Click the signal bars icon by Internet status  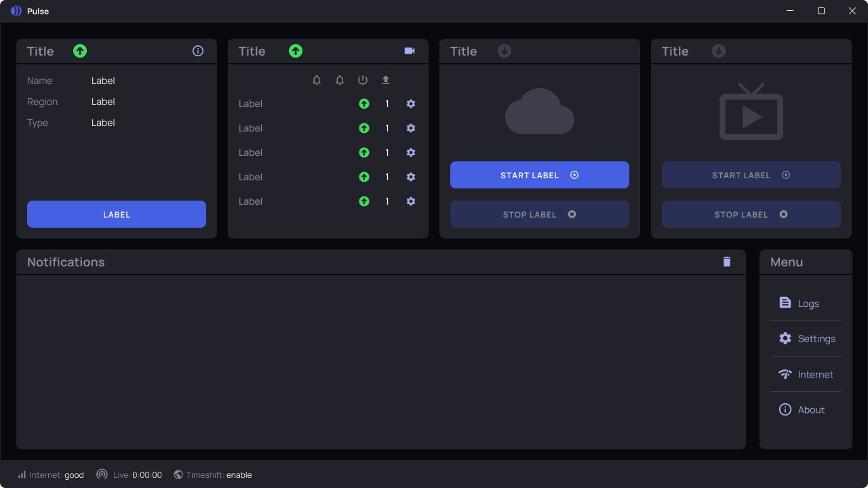pos(22,474)
